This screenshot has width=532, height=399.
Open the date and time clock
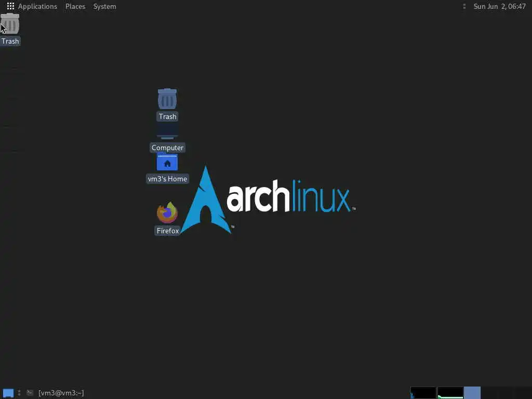click(x=499, y=6)
